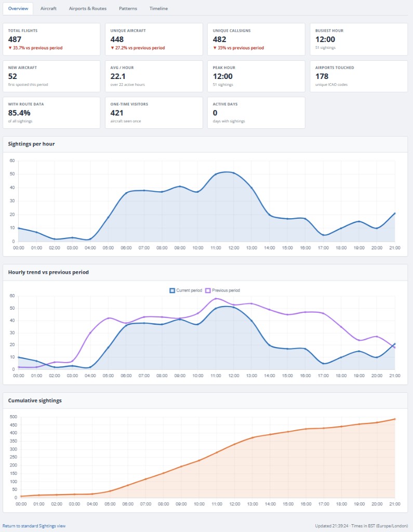
Task: Click the Busiest Hour value 12:00
Action: coord(325,39)
